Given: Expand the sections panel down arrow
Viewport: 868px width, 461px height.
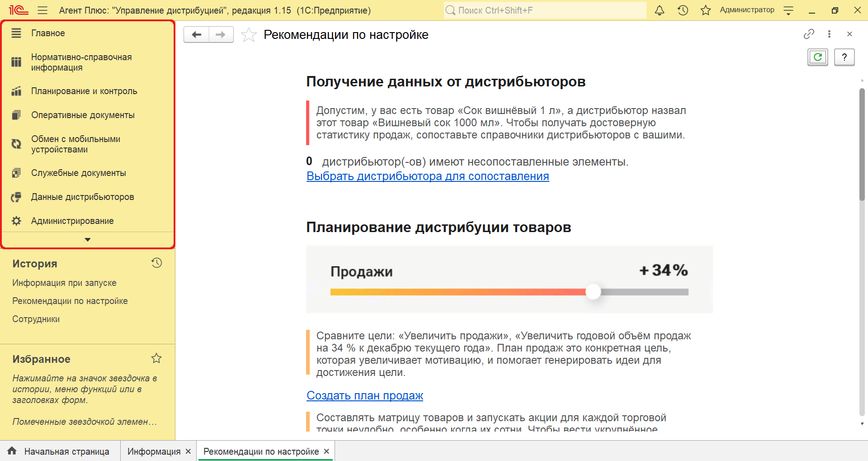Looking at the screenshot, I should click(88, 240).
